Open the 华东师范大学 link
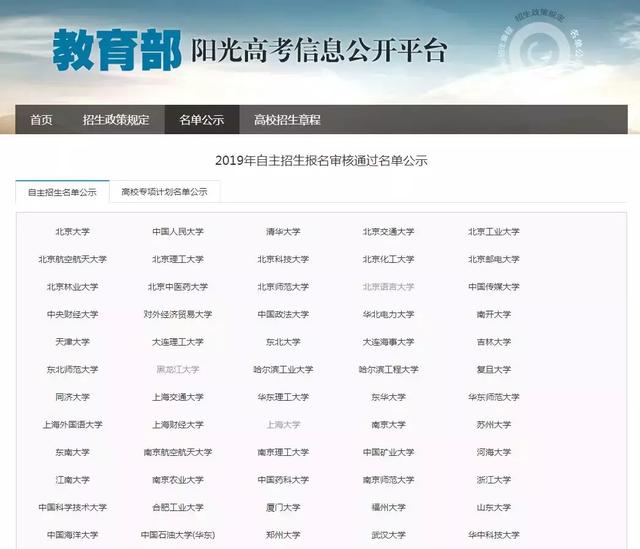Screen dimensions: 640x549 tap(493, 397)
